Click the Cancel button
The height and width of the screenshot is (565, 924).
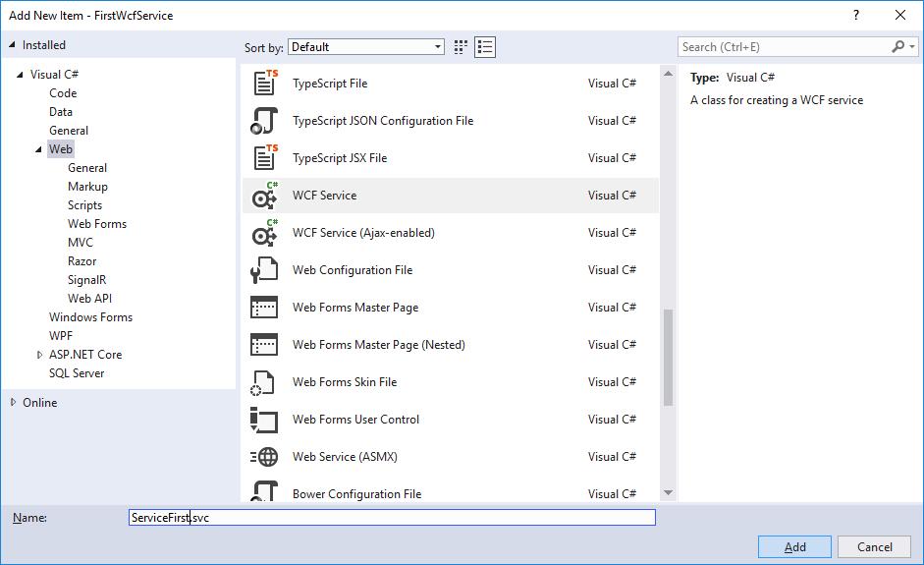pos(875,546)
